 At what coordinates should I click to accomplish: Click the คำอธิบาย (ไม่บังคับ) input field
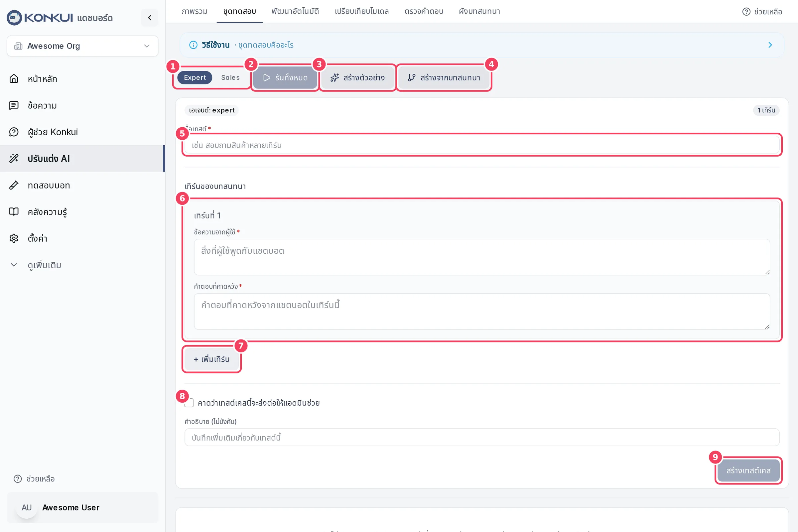point(482,437)
